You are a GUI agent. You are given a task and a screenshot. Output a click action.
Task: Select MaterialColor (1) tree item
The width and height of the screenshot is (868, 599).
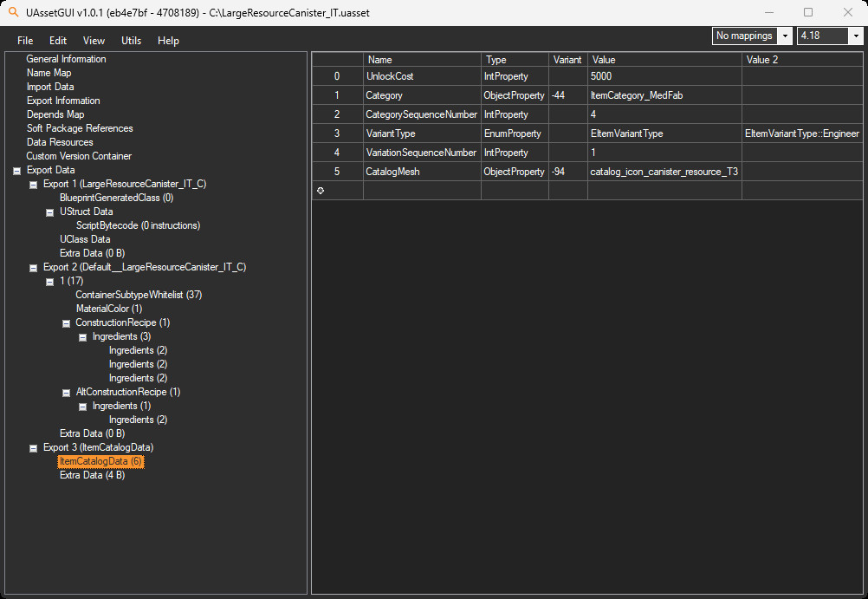(x=109, y=309)
